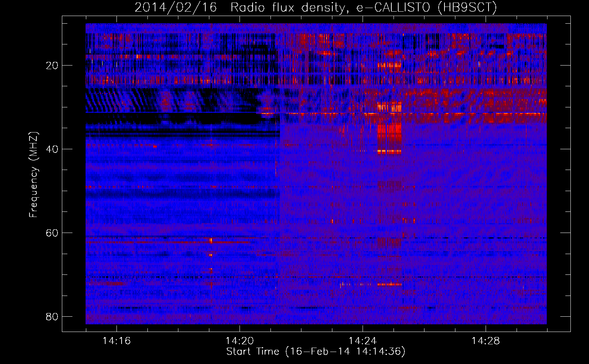Click the plot title 'Radio flux density, e-CALLISTO (HB9SCT)'
This screenshot has width=589, height=364.
point(363,8)
